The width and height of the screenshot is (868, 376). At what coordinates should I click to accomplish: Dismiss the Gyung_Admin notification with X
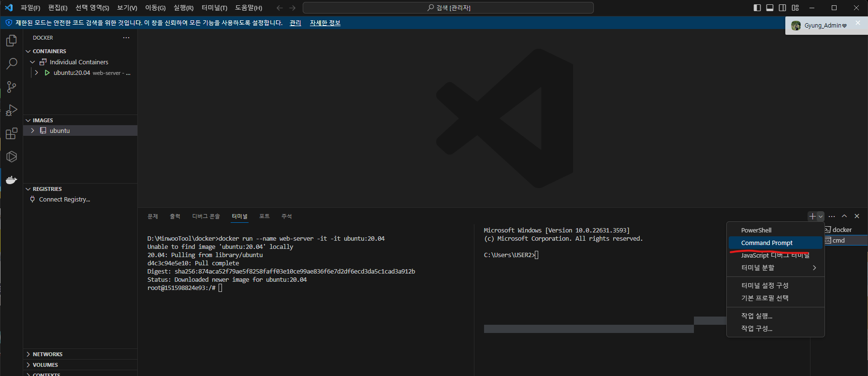tap(858, 23)
